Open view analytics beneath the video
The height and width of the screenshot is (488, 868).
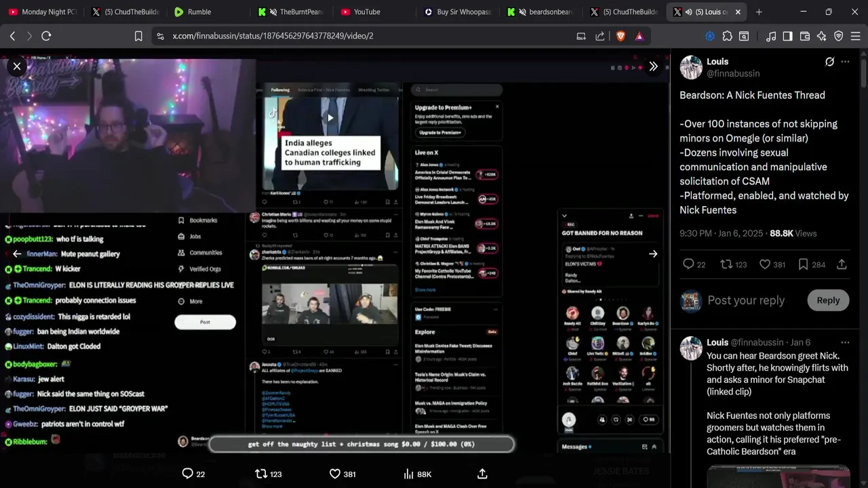[x=408, y=474]
